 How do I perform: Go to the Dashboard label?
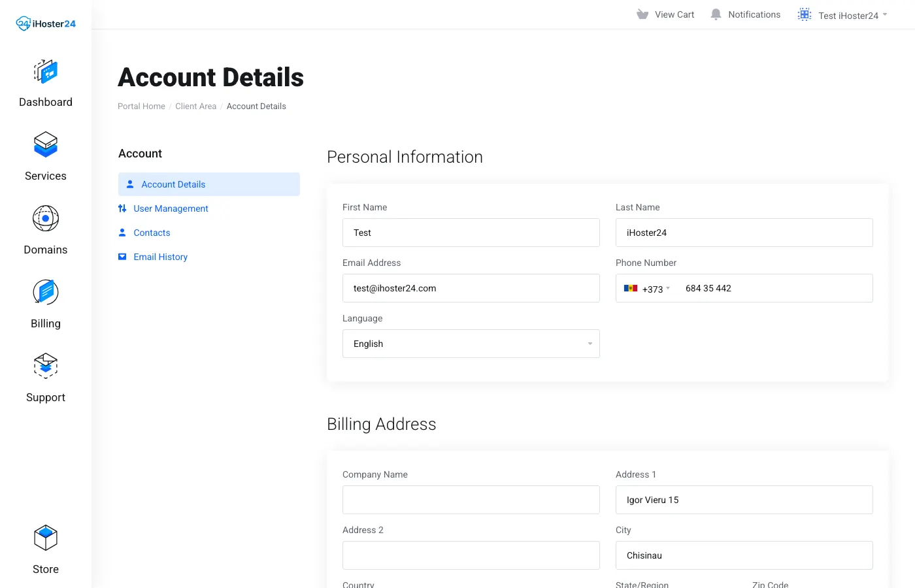pos(46,102)
